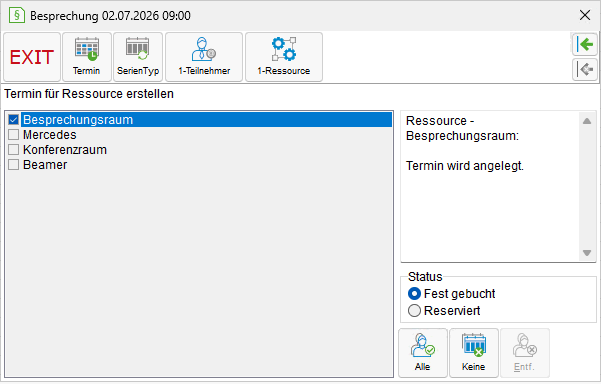601x384 pixels.
Task: Select the Fest gebucht radio button
Action: [414, 294]
